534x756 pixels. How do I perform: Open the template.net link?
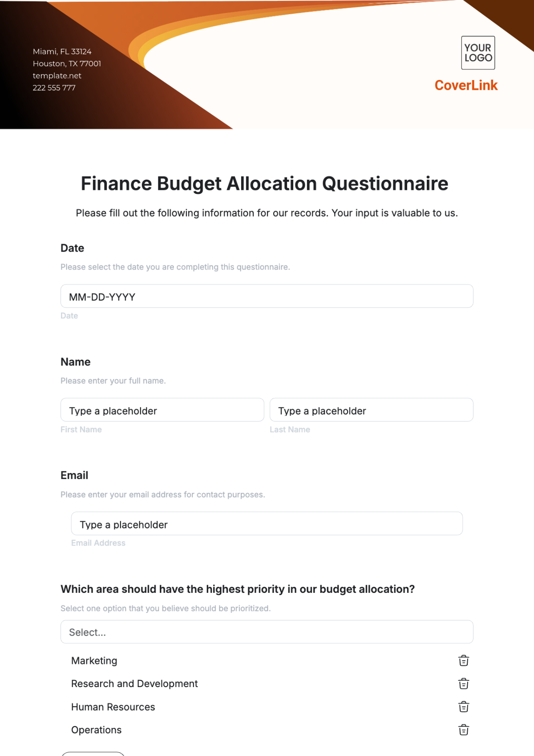point(56,76)
